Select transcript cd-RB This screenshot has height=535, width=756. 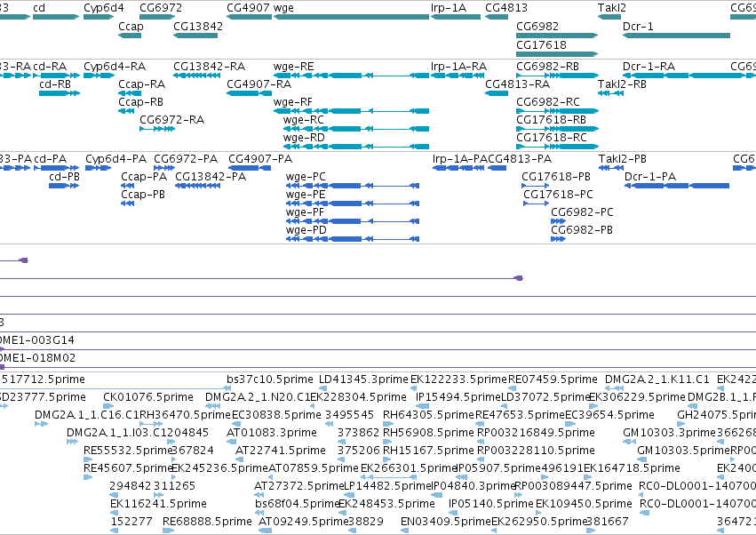click(x=55, y=84)
